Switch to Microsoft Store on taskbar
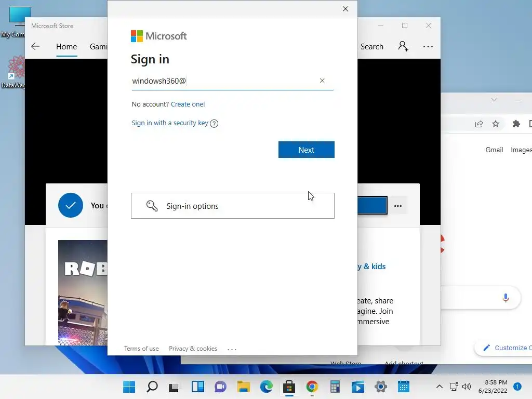This screenshot has height=399, width=532. point(289,387)
